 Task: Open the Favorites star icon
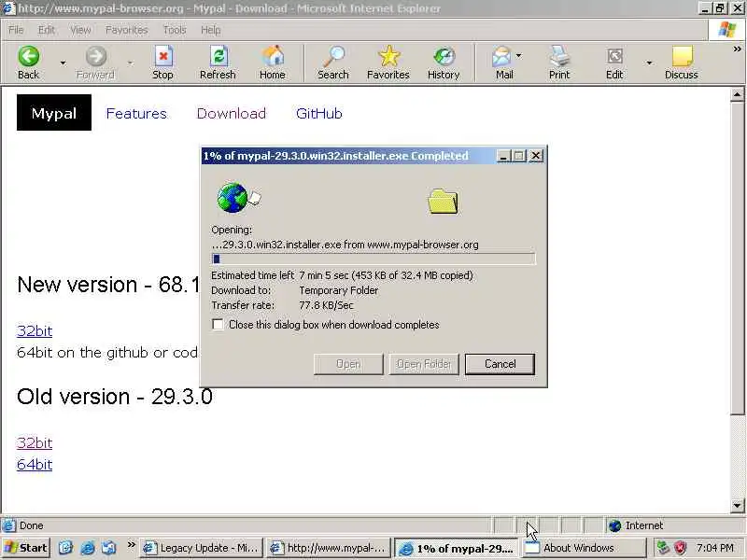388,56
